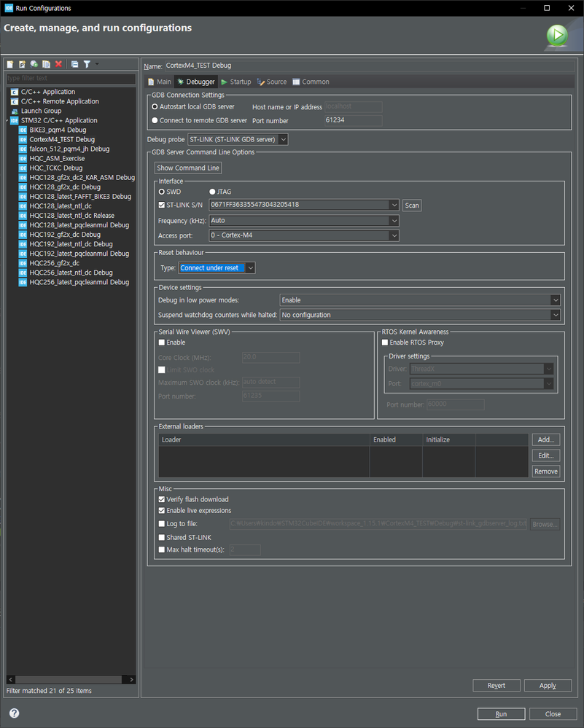Click the green Run arrow banner icon

click(x=557, y=35)
